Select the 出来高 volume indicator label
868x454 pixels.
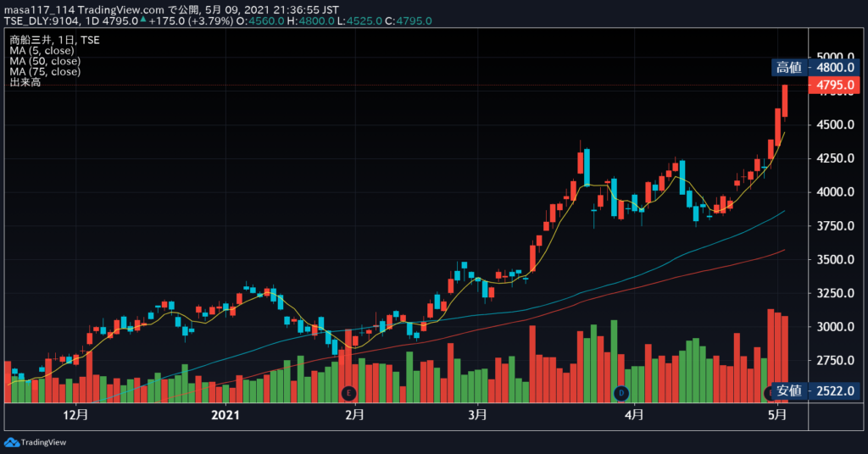pyautogui.click(x=25, y=82)
